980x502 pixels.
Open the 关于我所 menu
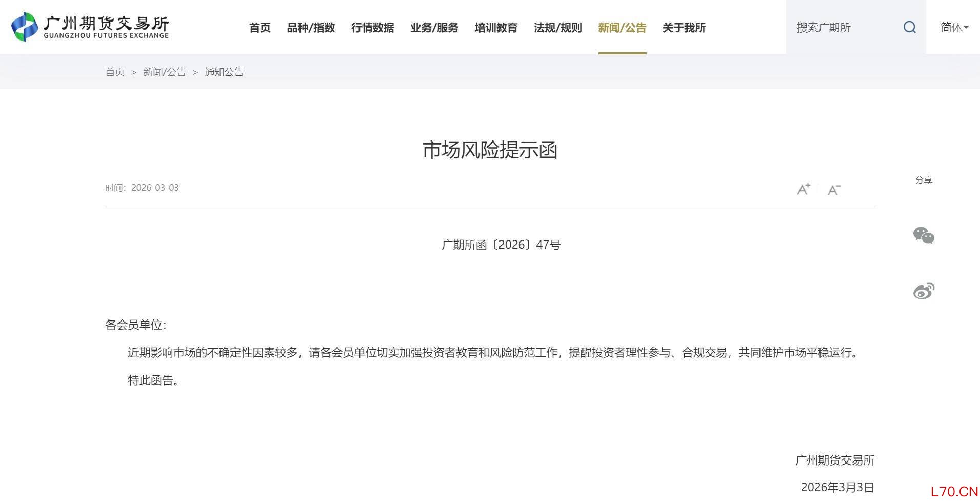tap(684, 28)
